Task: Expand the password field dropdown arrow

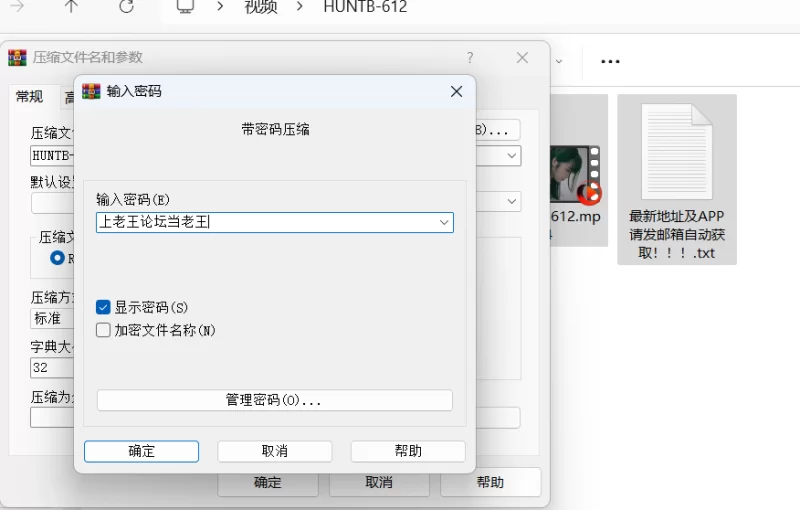Action: tap(444, 222)
